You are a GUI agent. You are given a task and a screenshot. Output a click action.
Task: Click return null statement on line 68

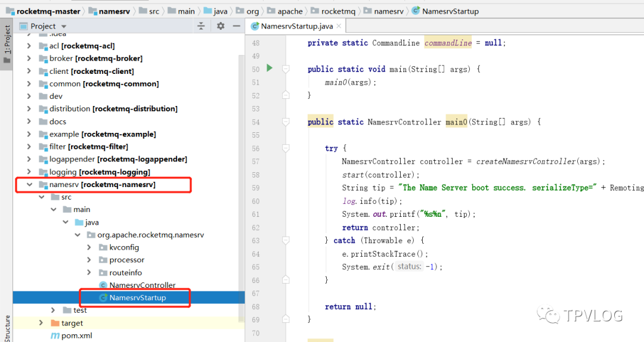351,306
